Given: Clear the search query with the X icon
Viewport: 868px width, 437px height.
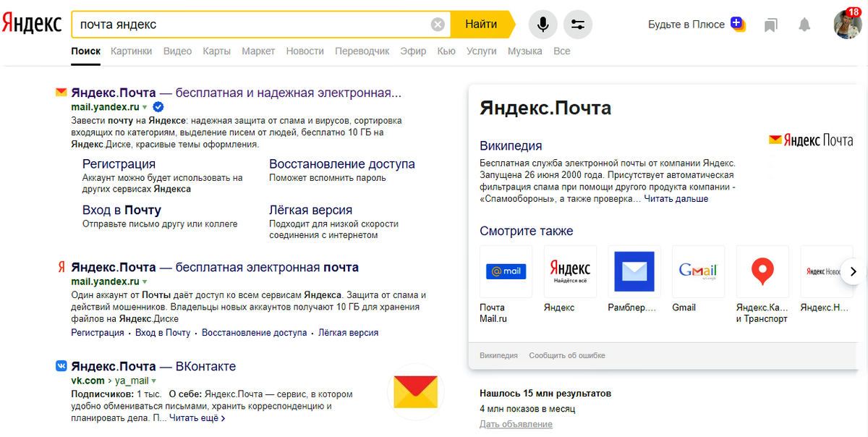Looking at the screenshot, I should (x=438, y=25).
